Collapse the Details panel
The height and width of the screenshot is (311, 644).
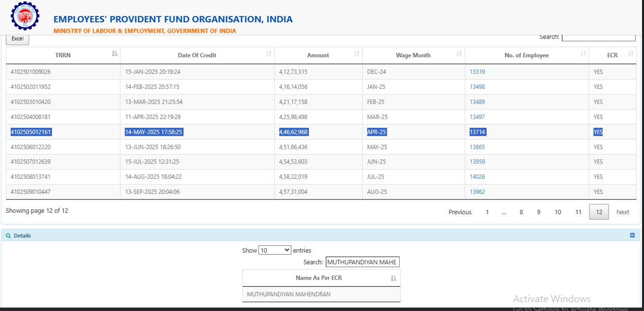(632, 235)
